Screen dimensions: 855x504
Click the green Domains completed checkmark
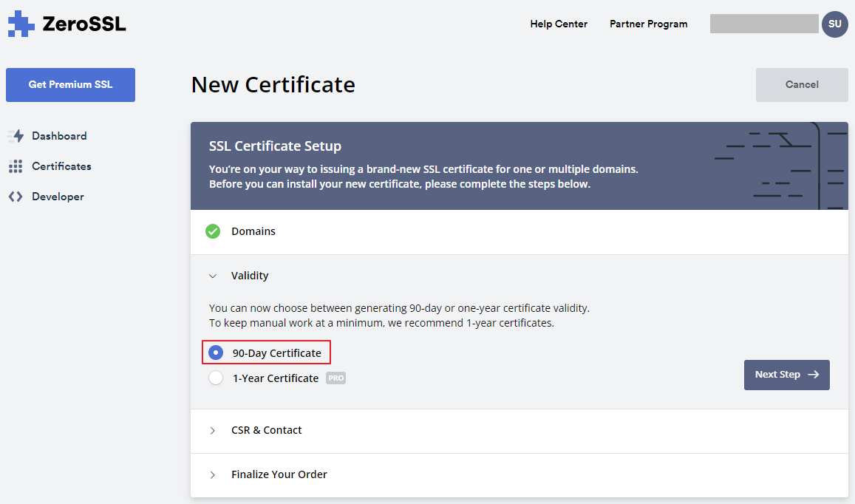(213, 231)
